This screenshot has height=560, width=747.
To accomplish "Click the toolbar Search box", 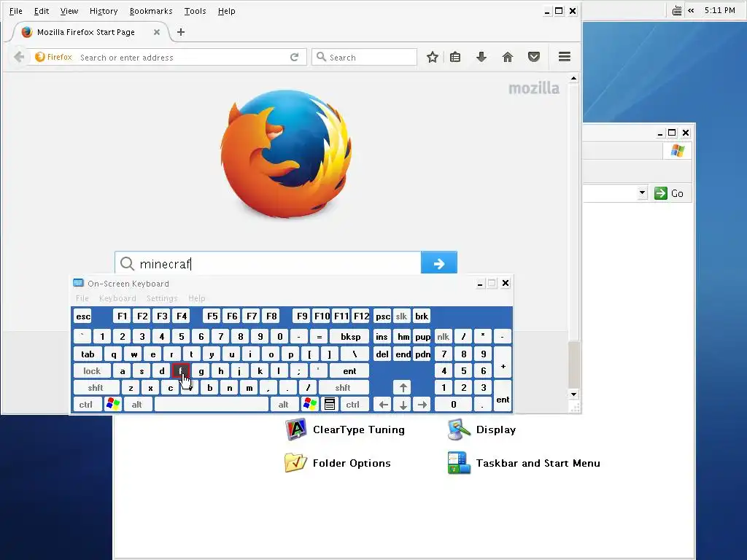I will click(365, 57).
